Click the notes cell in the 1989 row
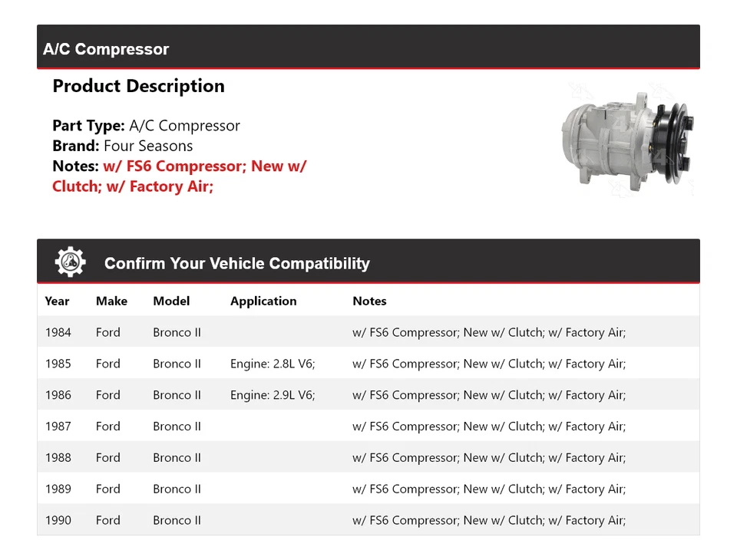This screenshot has width=737, height=560. pyautogui.click(x=489, y=489)
